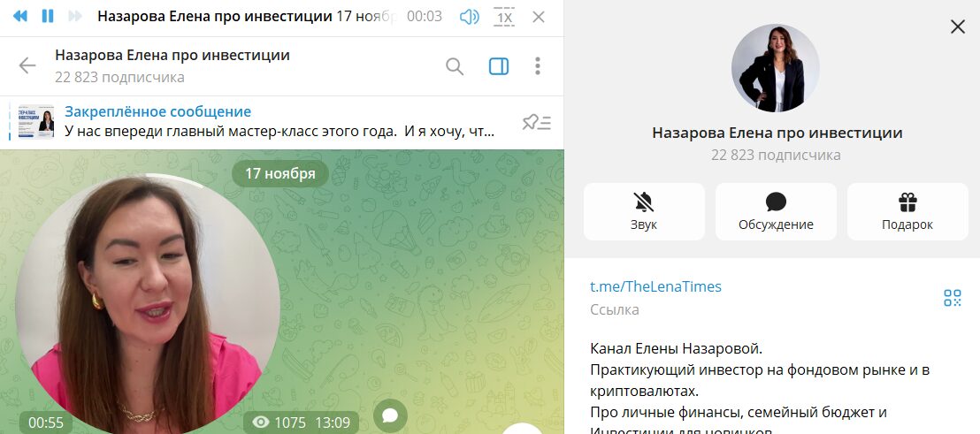Click the round video message thumbnail
The width and height of the screenshot is (980, 434).
coord(148,305)
